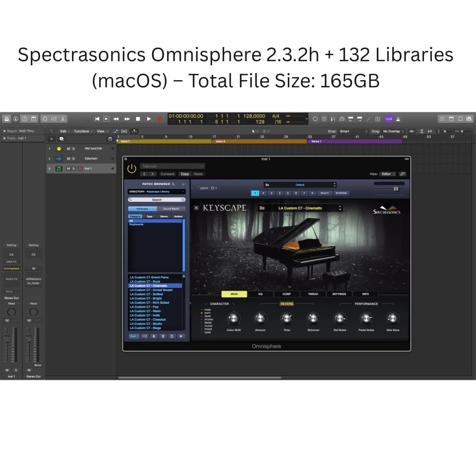Mute the Sidechain track

pos(68,159)
